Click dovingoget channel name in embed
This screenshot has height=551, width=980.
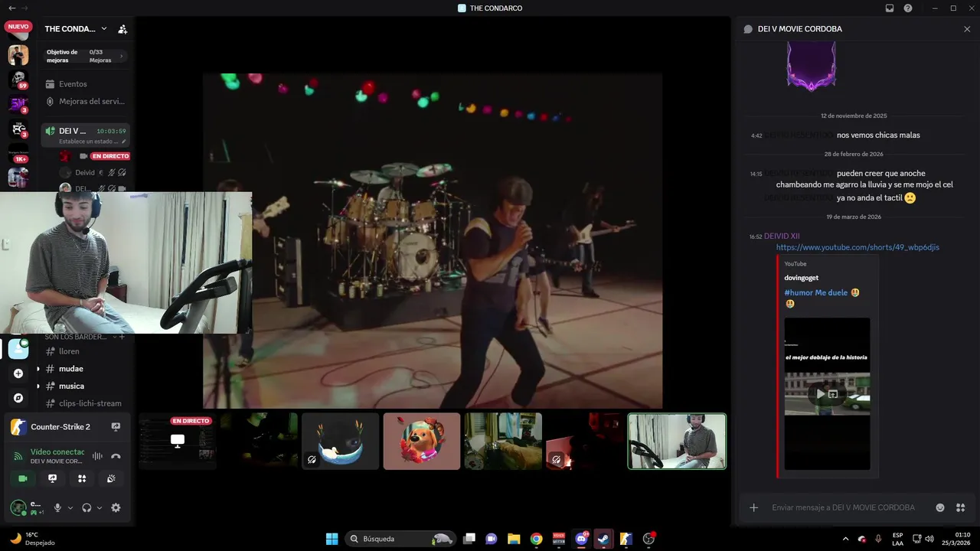tap(802, 278)
